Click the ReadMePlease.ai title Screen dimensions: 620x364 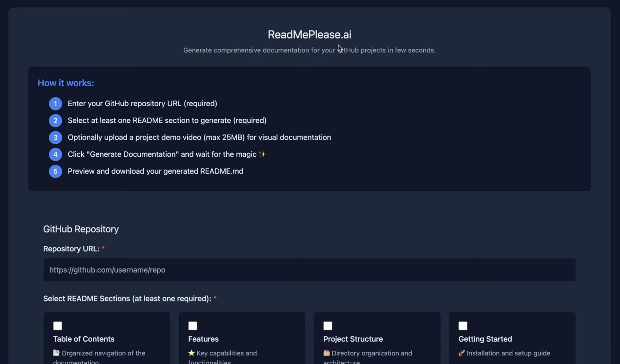click(x=310, y=35)
